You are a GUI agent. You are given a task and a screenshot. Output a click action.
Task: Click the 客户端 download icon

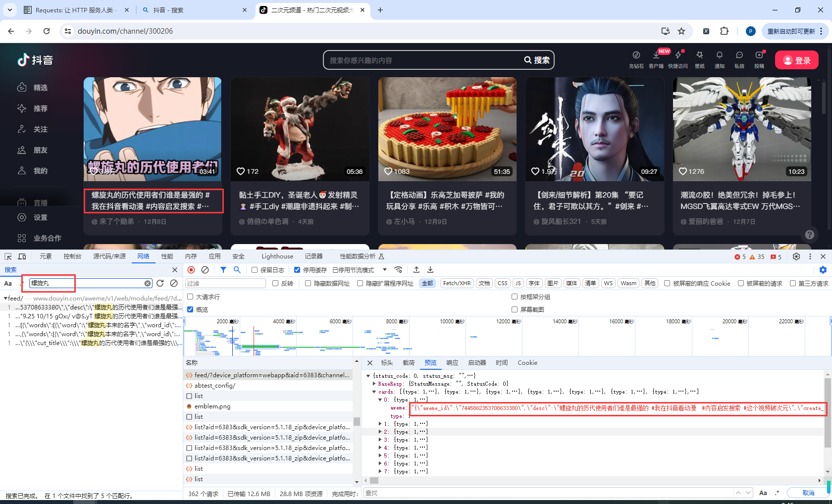[656, 59]
